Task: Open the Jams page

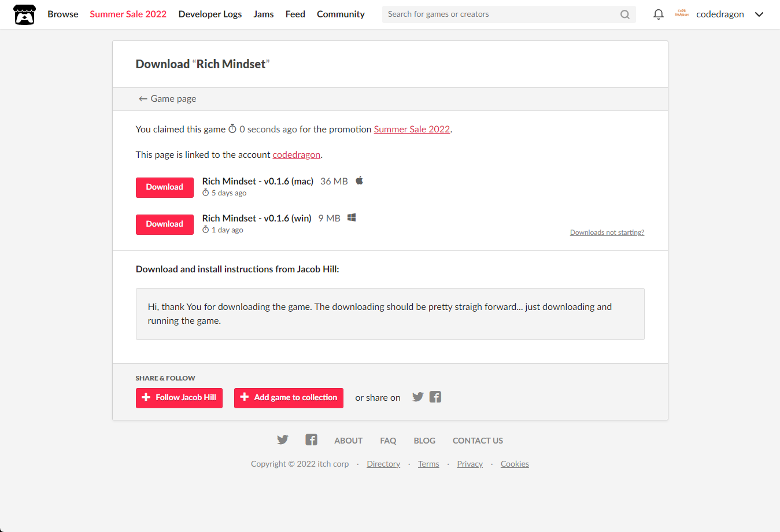Action: (264, 14)
